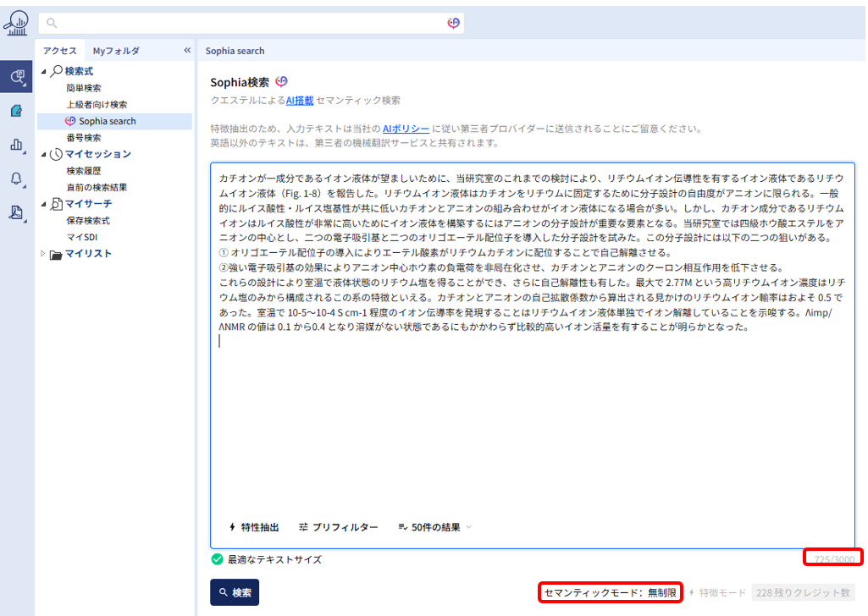This screenshot has width=868, height=616.
Task: Click the Sophia AI icon in search bar
Action: pos(453,23)
